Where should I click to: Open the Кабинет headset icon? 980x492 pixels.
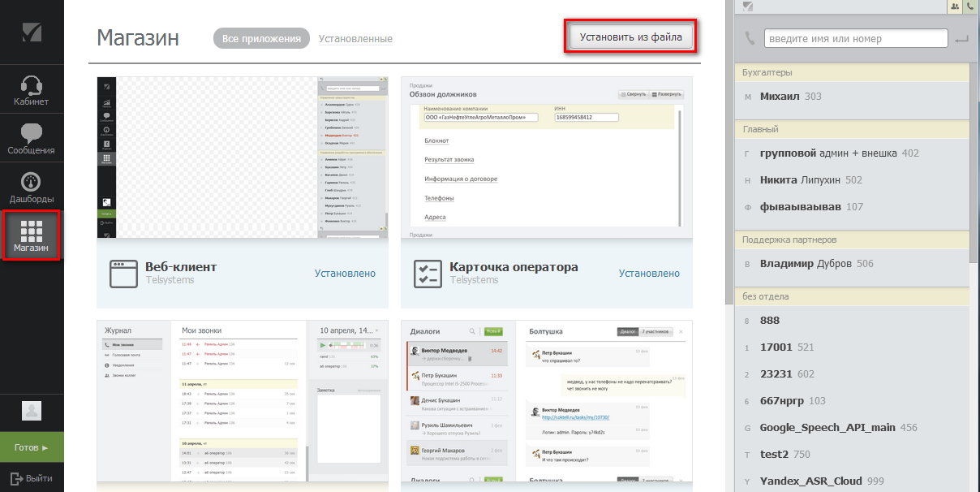point(31,84)
